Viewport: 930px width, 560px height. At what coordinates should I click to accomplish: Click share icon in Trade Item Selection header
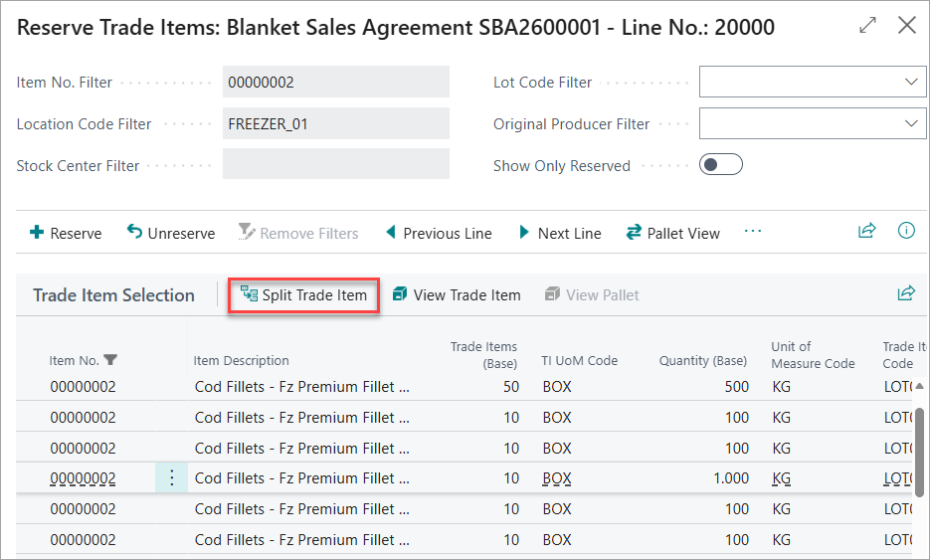[906, 293]
